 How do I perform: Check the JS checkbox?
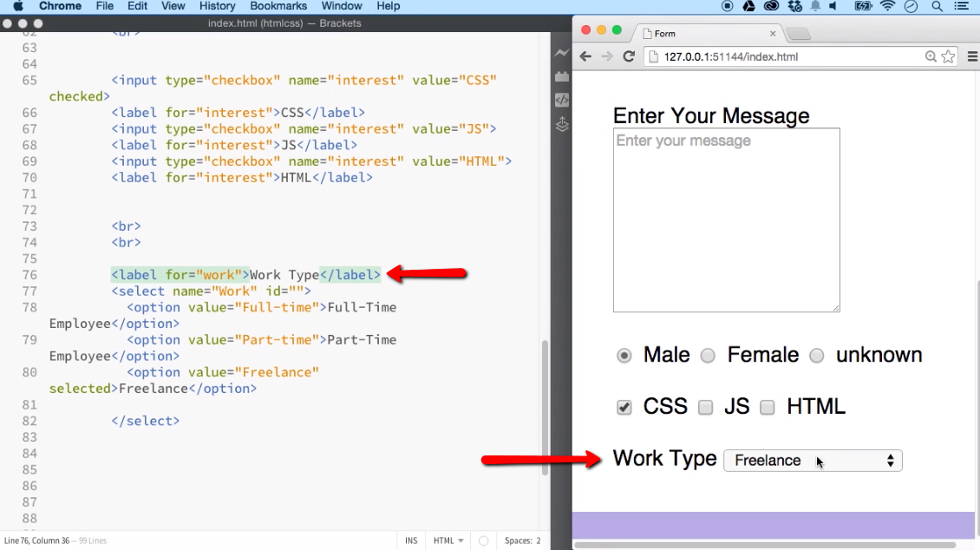pyautogui.click(x=705, y=406)
